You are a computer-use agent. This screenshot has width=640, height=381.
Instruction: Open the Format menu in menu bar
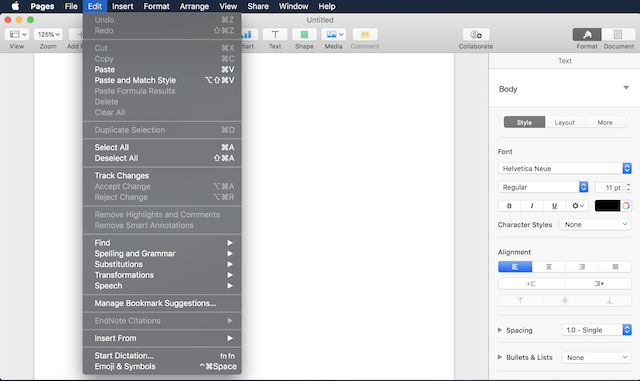click(156, 6)
